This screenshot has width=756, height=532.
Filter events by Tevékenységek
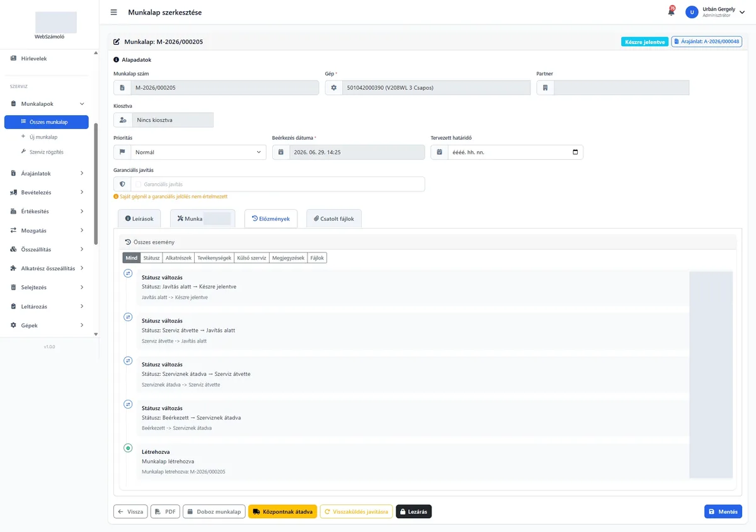214,258
